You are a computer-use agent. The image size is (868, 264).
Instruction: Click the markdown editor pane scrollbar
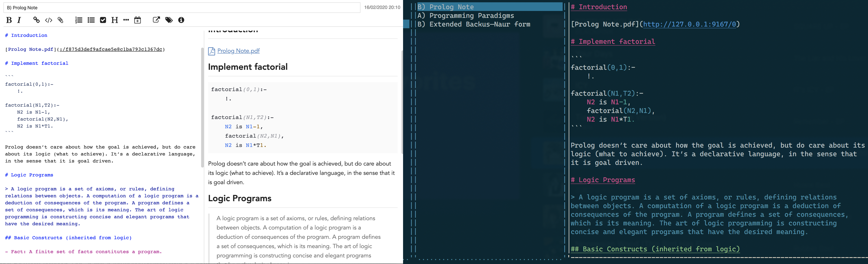pos(202,108)
